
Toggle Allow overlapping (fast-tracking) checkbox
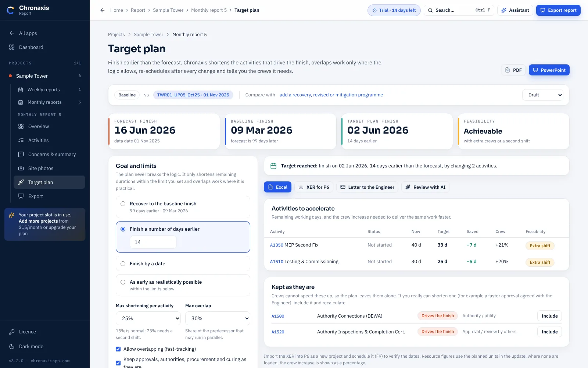tap(118, 349)
